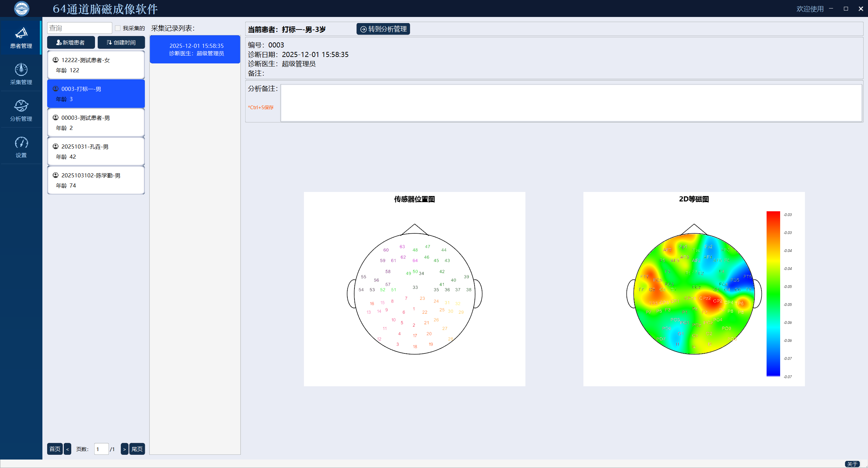
Task: Select patient 00003-测试患者-男
Action: point(96,122)
